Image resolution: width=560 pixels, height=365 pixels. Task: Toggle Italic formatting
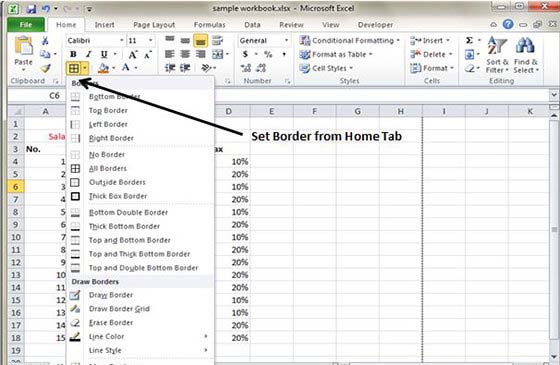88,54
